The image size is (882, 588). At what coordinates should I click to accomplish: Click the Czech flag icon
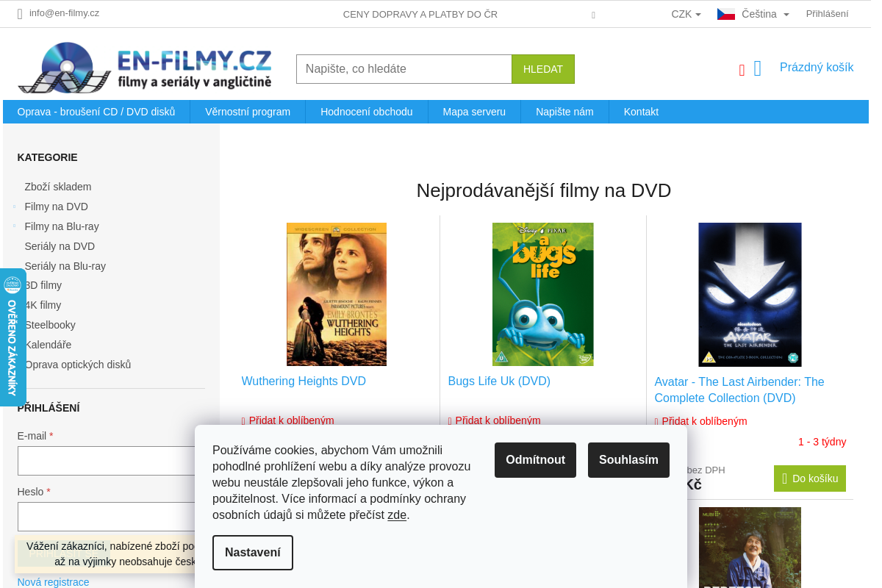coord(726,14)
